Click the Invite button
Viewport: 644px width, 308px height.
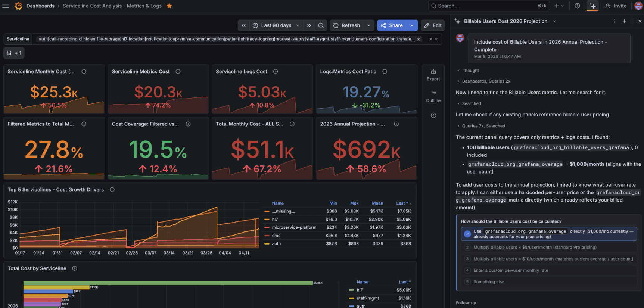pos(616,6)
